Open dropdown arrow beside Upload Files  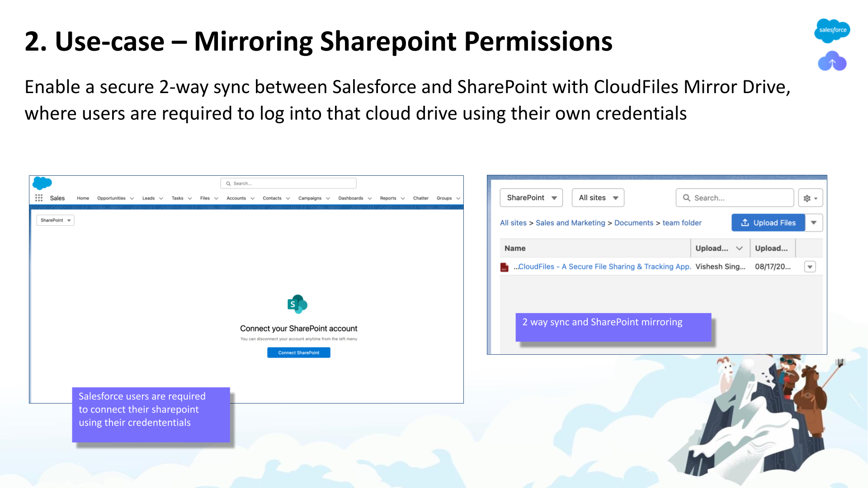pos(814,223)
